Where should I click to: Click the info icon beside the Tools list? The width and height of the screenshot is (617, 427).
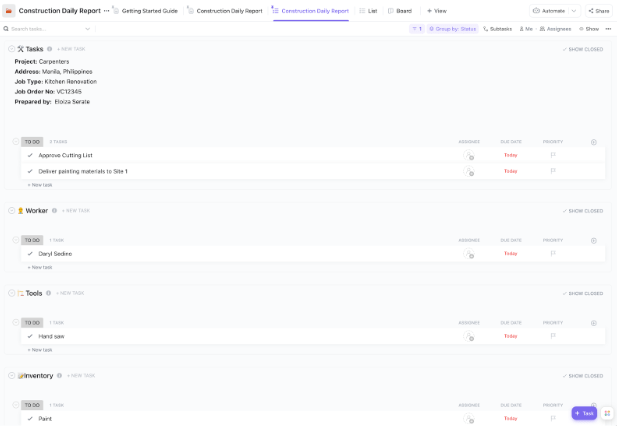48,293
